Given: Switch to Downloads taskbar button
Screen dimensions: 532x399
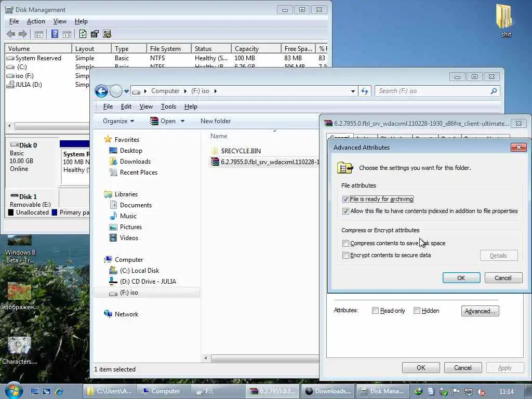Looking at the screenshot, I should pos(328,391).
